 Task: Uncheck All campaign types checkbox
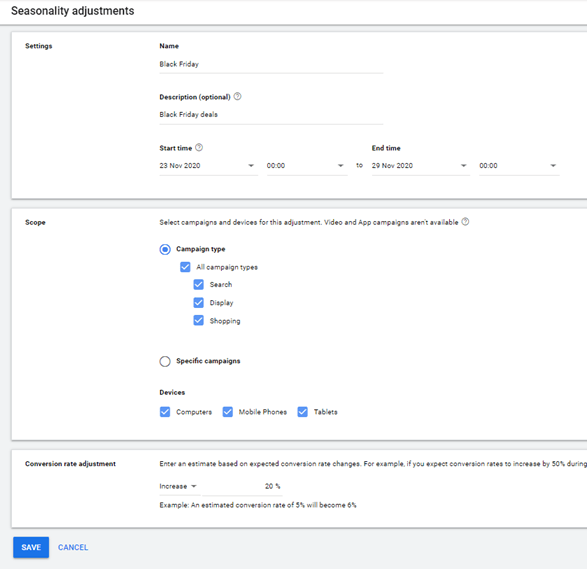pos(185,267)
